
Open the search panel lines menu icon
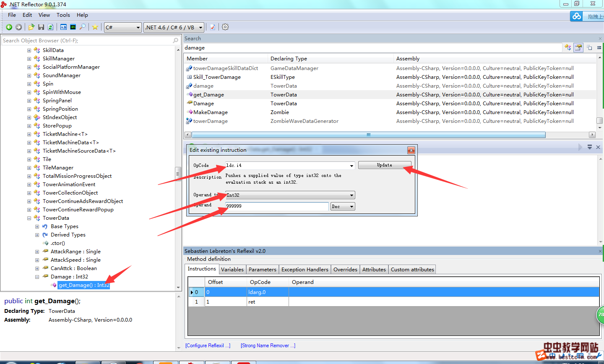599,48
